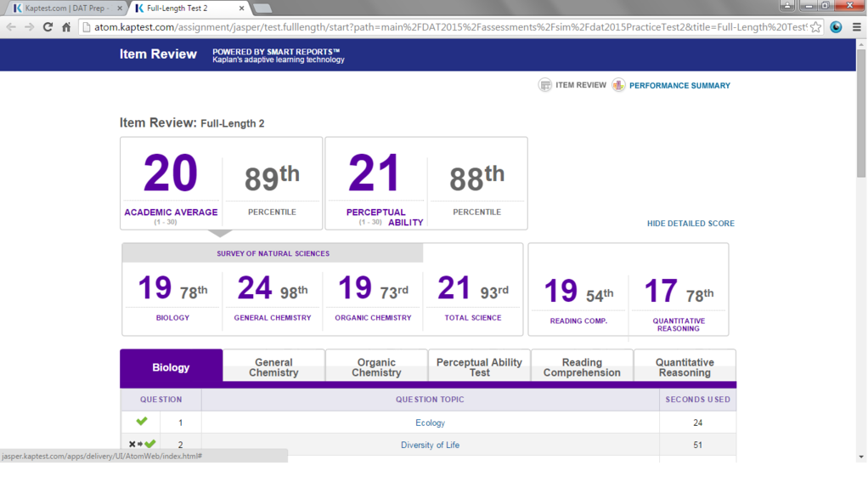Close the Full-Length Test 2 browser tab
This screenshot has height=488, width=868.
[242, 9]
